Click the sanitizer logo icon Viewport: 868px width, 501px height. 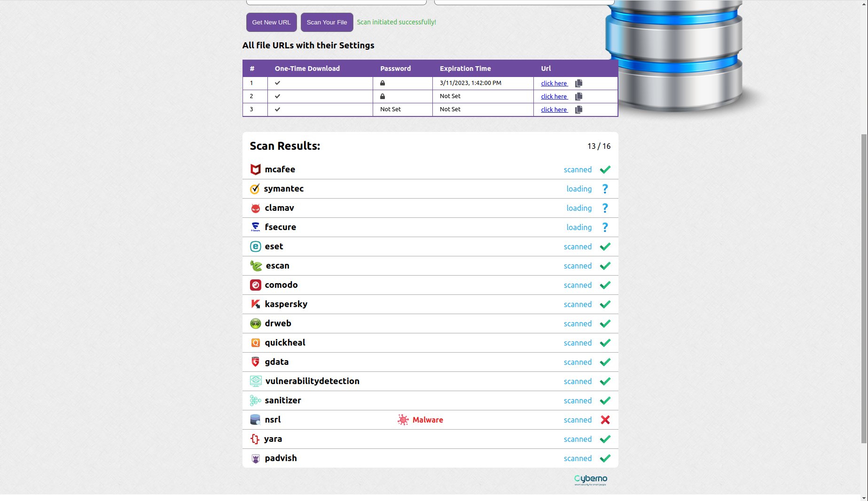pos(255,401)
